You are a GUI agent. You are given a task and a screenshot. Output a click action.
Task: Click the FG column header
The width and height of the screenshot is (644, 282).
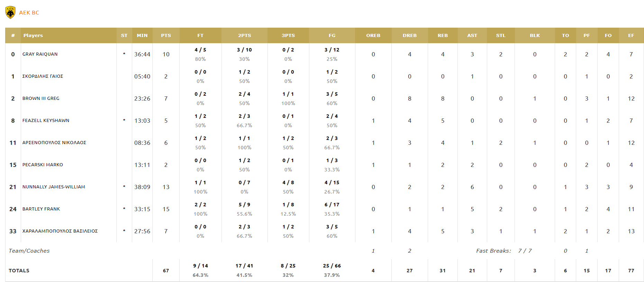332,36
